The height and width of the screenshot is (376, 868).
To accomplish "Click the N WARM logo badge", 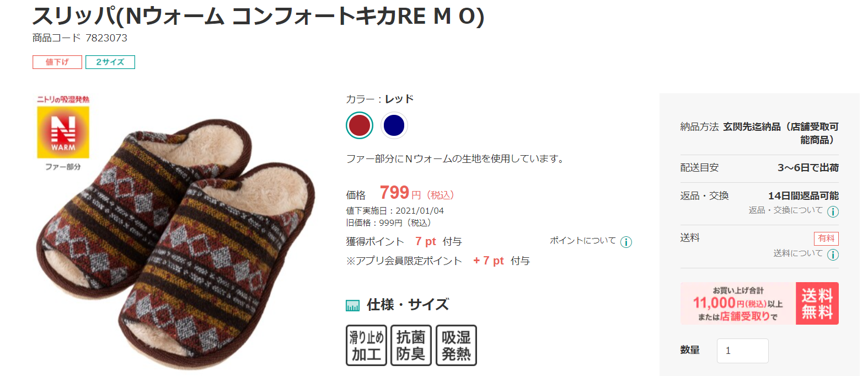I will coord(63,133).
